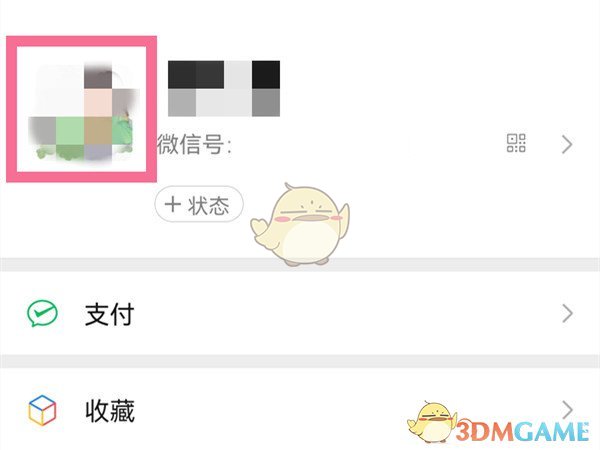This screenshot has height=450, width=600.
Task: Add a status with the 状态 button
Action: pos(199,204)
